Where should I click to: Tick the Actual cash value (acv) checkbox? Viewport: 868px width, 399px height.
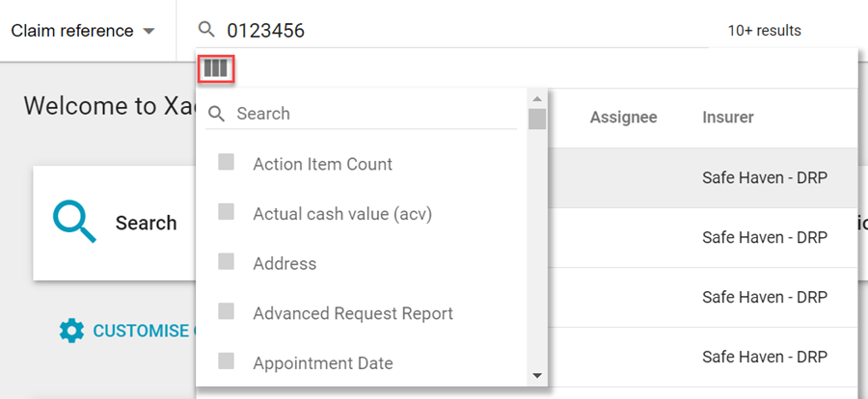(226, 213)
